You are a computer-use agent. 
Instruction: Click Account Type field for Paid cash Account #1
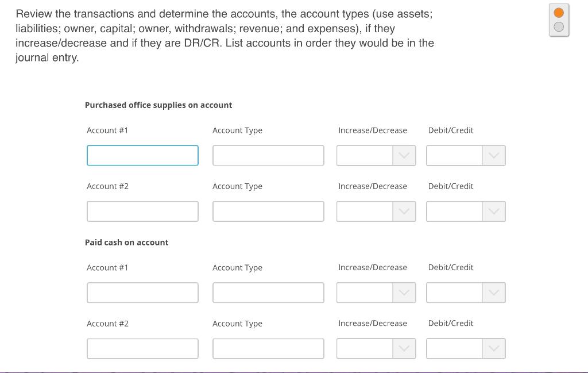(268, 293)
